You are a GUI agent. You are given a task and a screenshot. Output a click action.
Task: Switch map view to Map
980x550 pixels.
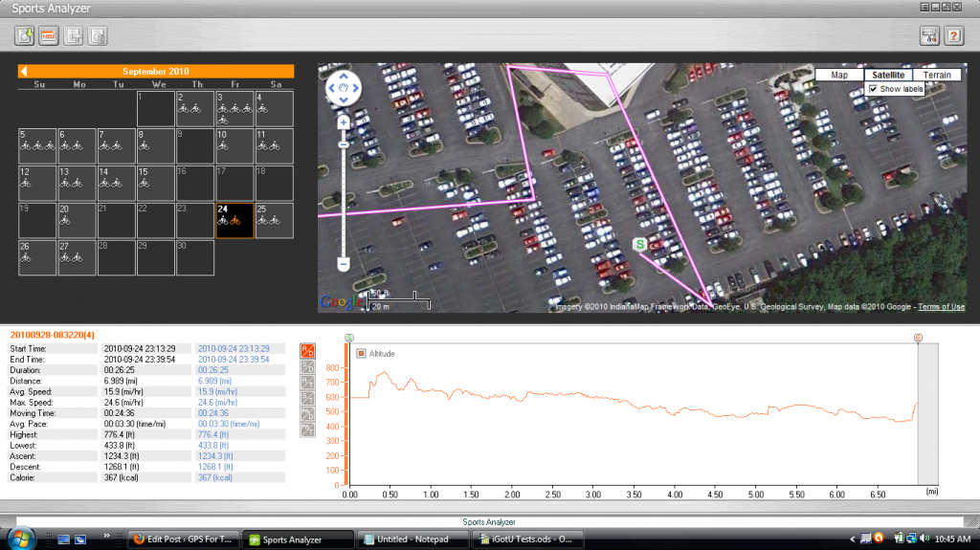tap(839, 75)
